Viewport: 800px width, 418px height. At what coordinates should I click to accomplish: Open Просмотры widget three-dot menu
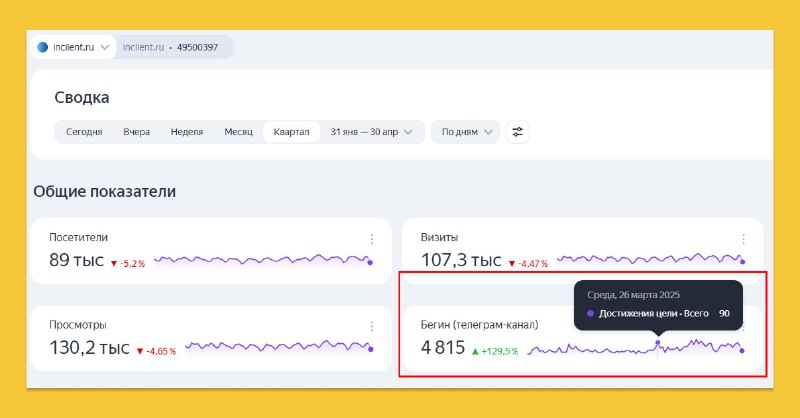point(371,326)
